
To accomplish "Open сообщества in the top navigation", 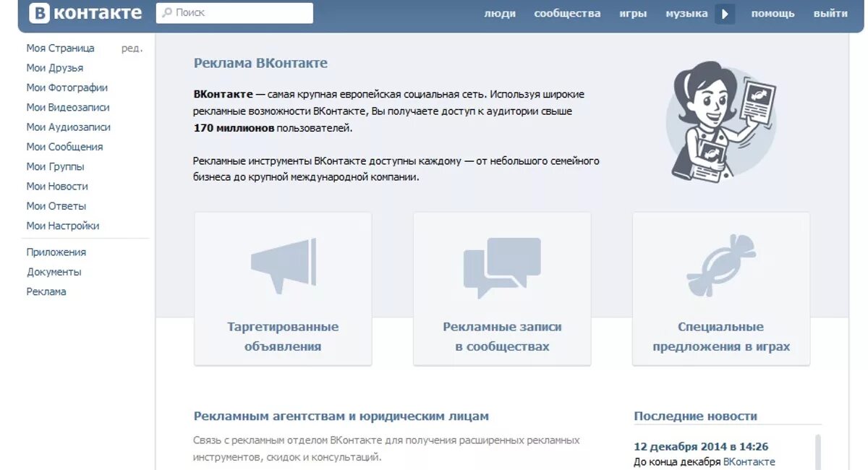I will (567, 14).
